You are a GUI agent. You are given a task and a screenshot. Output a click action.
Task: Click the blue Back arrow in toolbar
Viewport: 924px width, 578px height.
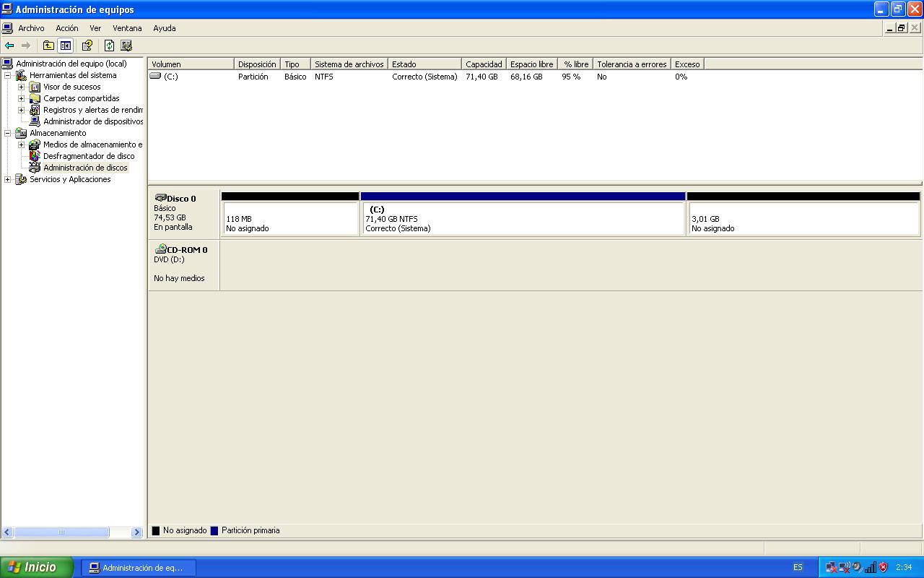(x=9, y=46)
